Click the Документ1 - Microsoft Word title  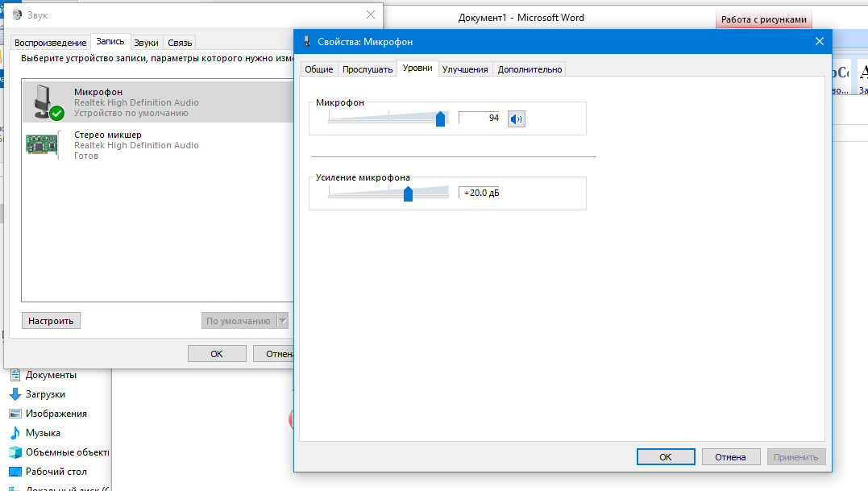tap(521, 18)
